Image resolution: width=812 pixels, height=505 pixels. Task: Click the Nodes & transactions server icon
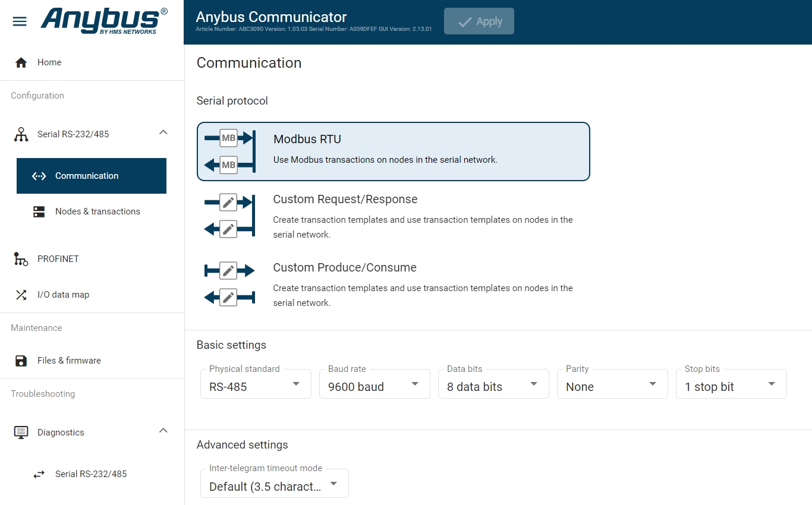click(39, 212)
